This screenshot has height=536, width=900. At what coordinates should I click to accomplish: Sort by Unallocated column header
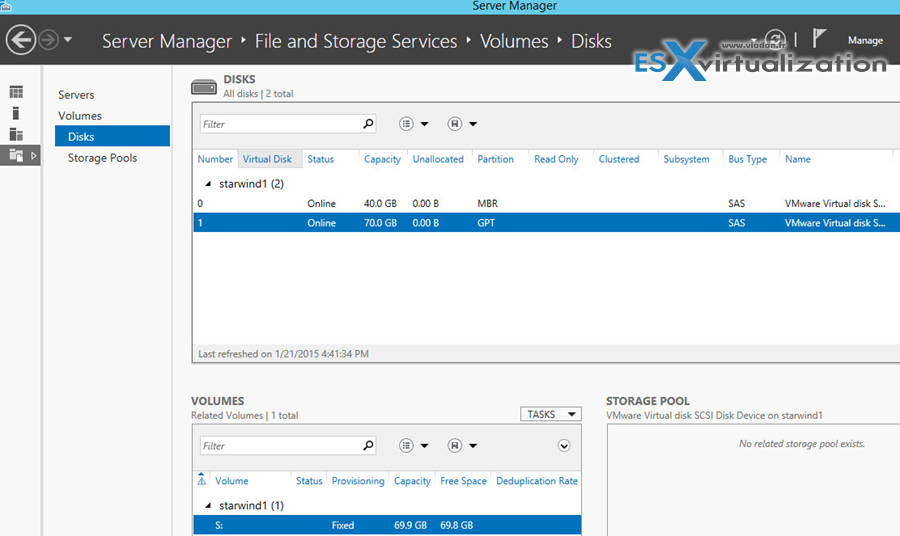pyautogui.click(x=438, y=159)
